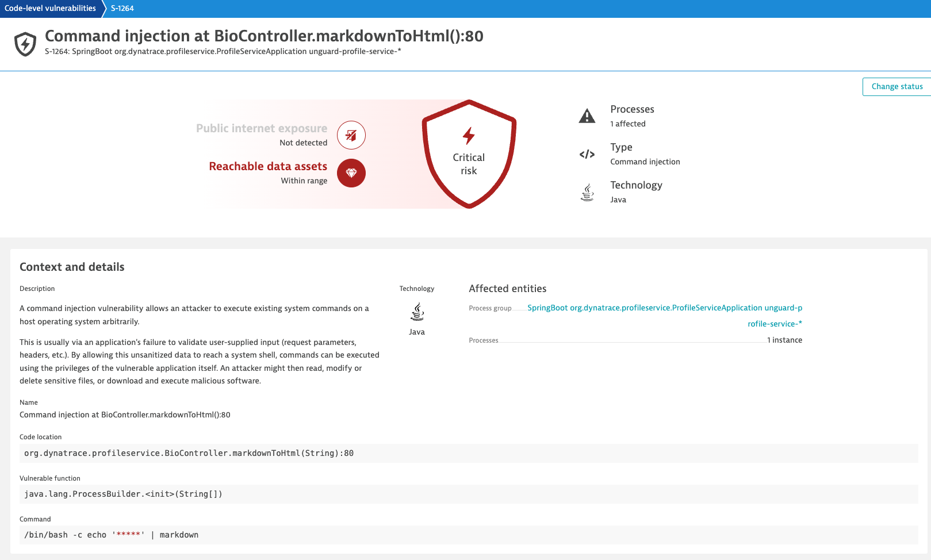The image size is (931, 560).
Task: Click the 'Within range' status text
Action: coord(304,181)
